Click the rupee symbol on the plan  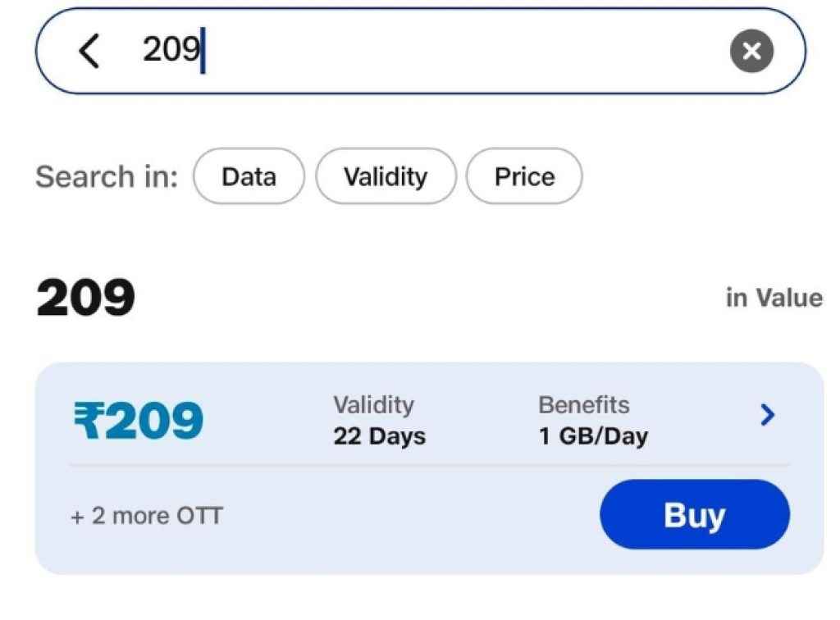coord(88,421)
